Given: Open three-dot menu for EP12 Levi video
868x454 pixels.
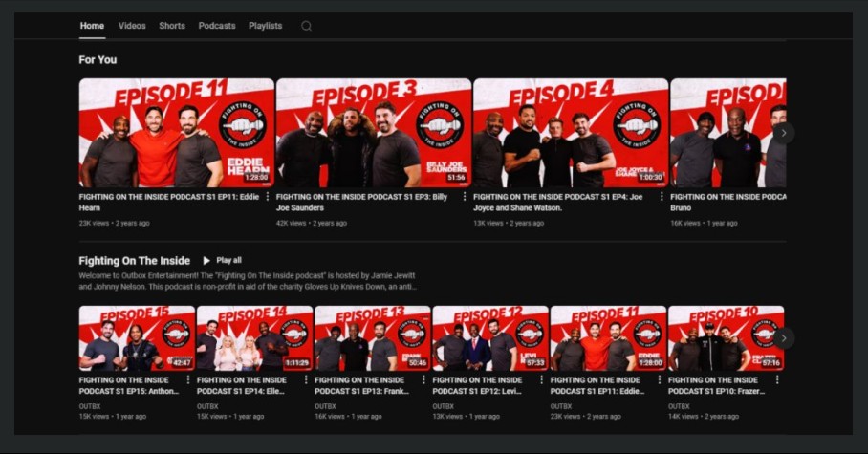Looking at the screenshot, I should (x=541, y=379).
